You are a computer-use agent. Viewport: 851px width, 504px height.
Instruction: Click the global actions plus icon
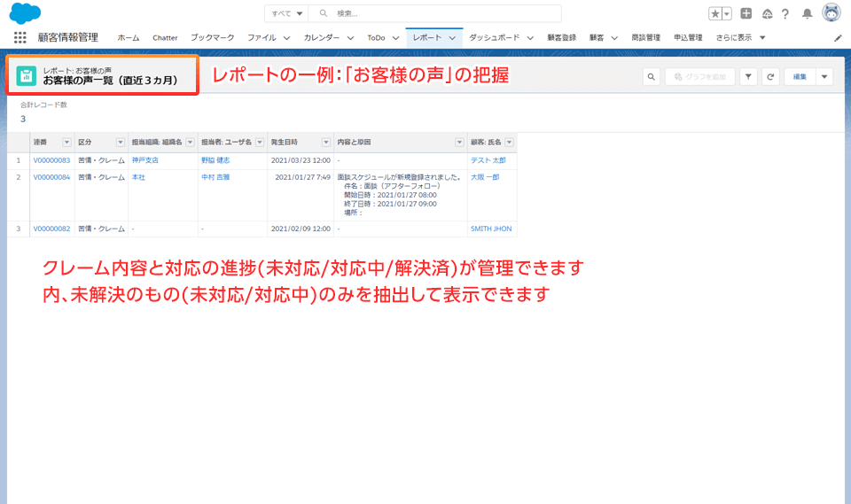[746, 14]
